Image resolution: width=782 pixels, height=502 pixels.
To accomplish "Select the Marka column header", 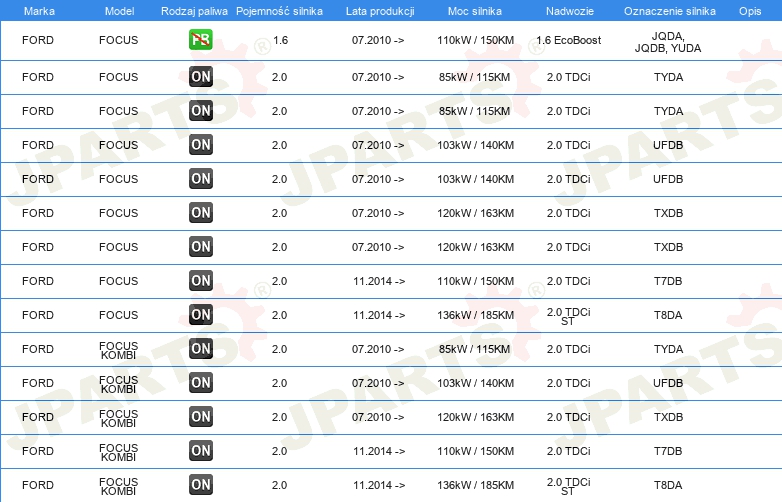I will 39,11.
